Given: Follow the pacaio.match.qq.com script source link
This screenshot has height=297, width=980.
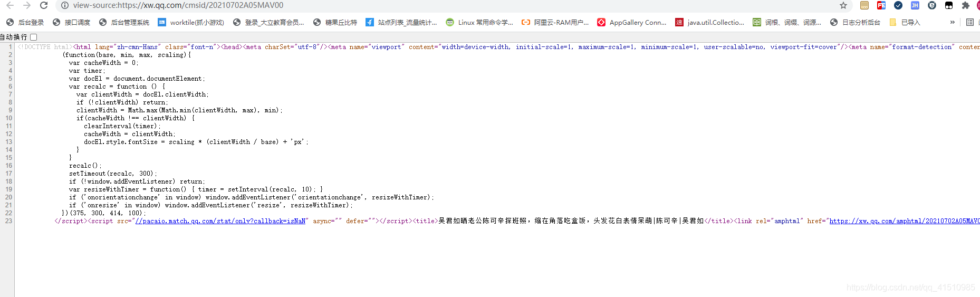Looking at the screenshot, I should tap(220, 221).
